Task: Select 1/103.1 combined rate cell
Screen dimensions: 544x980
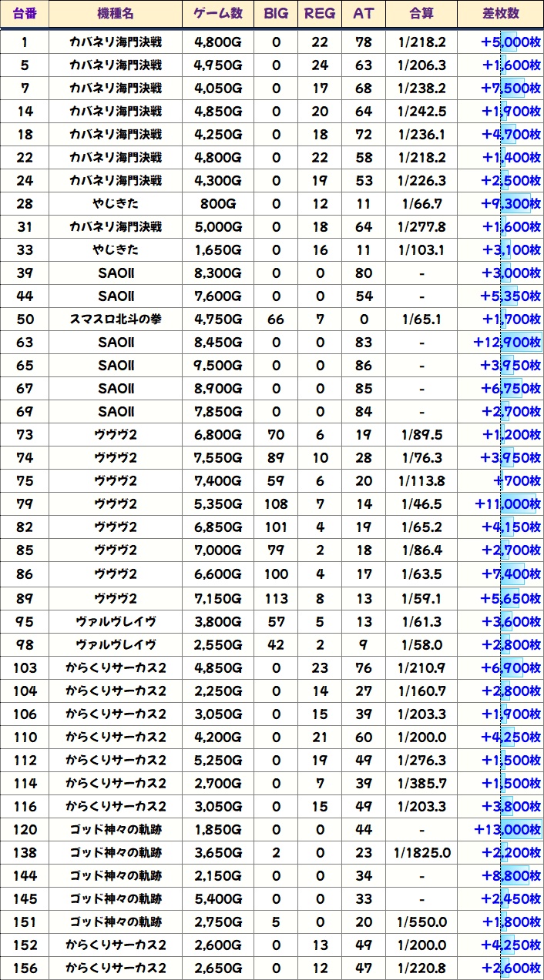Action: point(421,250)
